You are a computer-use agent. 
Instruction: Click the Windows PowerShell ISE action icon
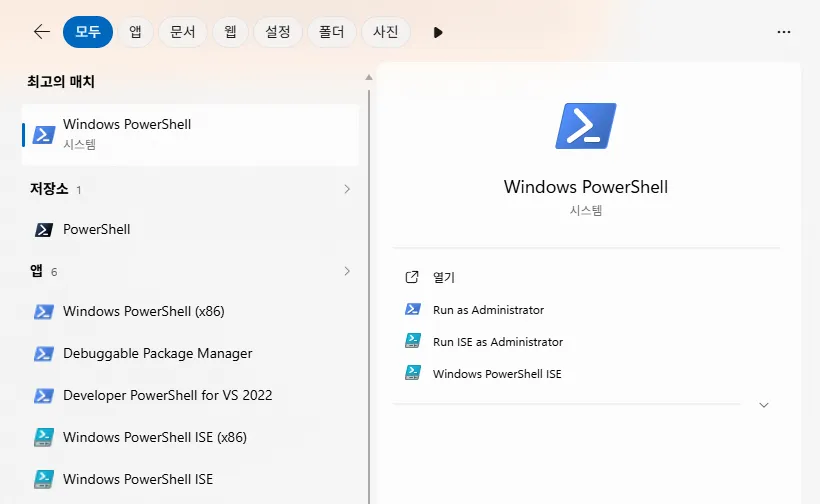coord(413,373)
